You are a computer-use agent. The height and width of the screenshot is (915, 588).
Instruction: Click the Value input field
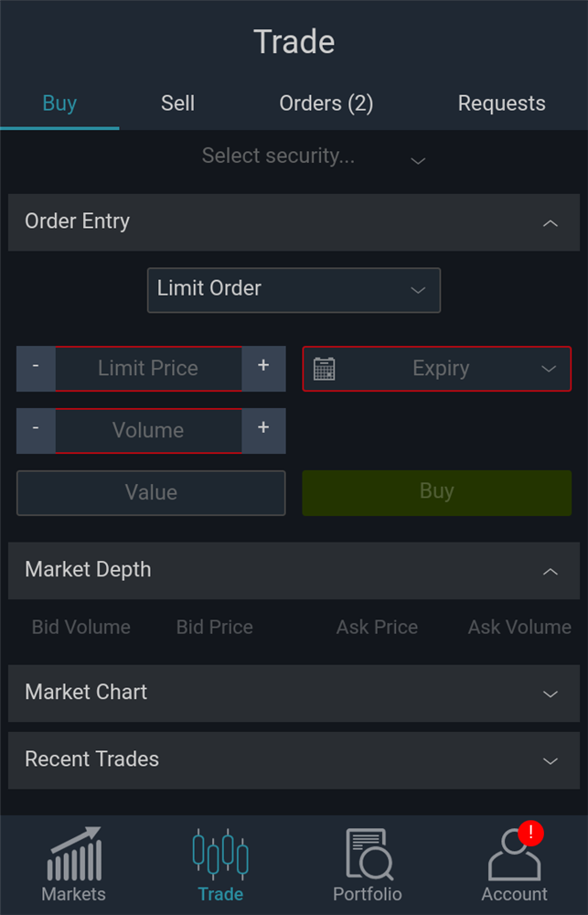(151, 493)
